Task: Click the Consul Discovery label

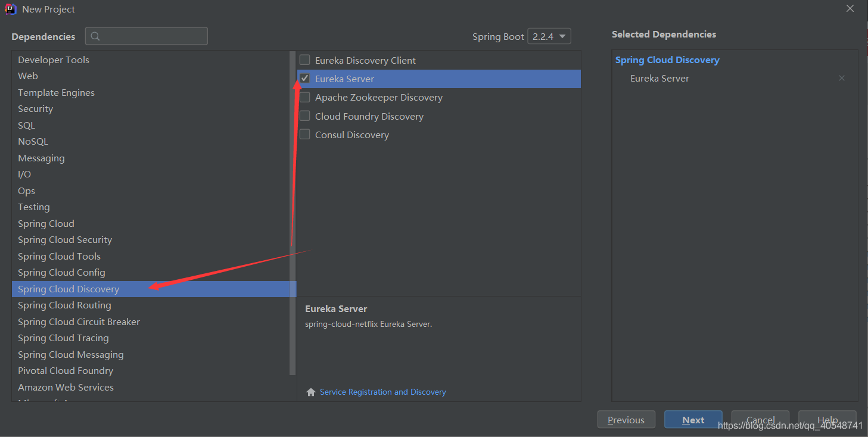Action: (352, 135)
